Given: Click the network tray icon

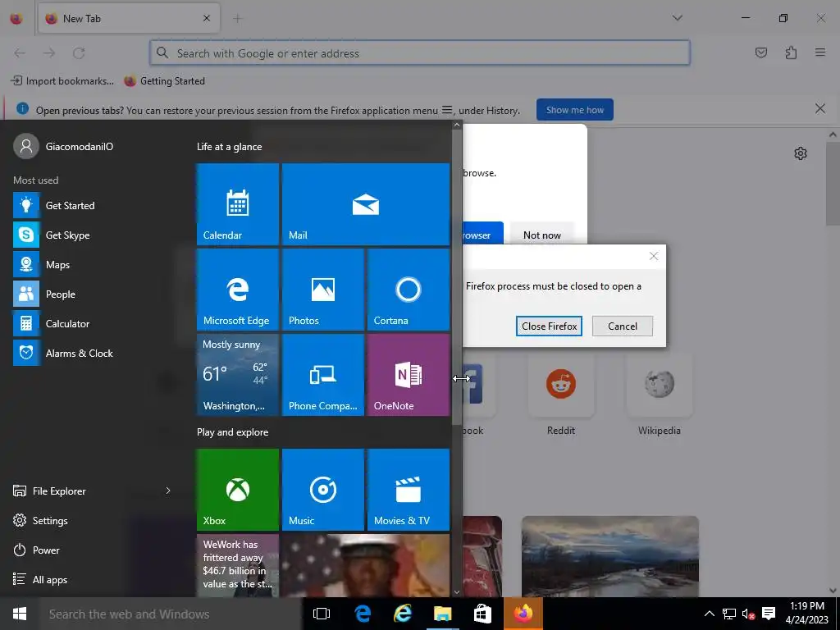Looking at the screenshot, I should [728, 614].
